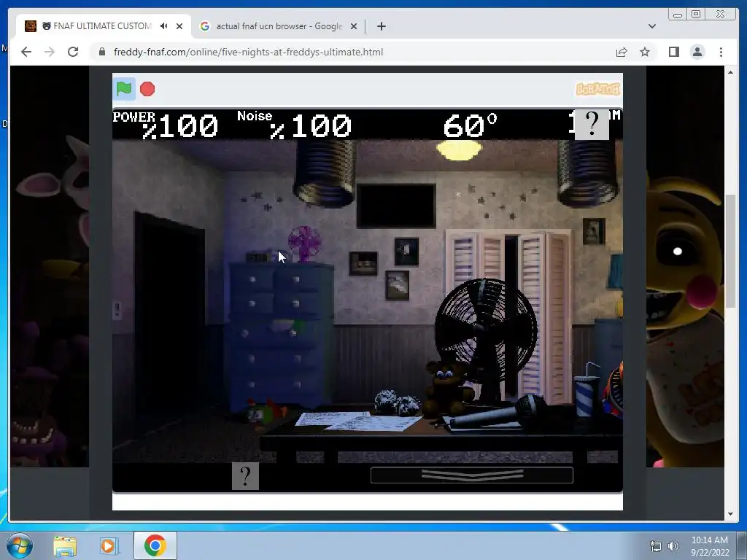Start the Scratch project with the green flag

(124, 89)
